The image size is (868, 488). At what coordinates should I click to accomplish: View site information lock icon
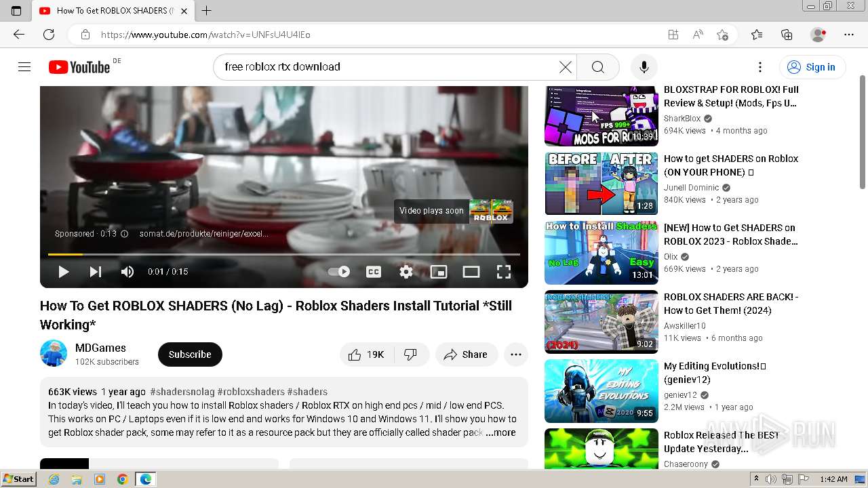85,35
